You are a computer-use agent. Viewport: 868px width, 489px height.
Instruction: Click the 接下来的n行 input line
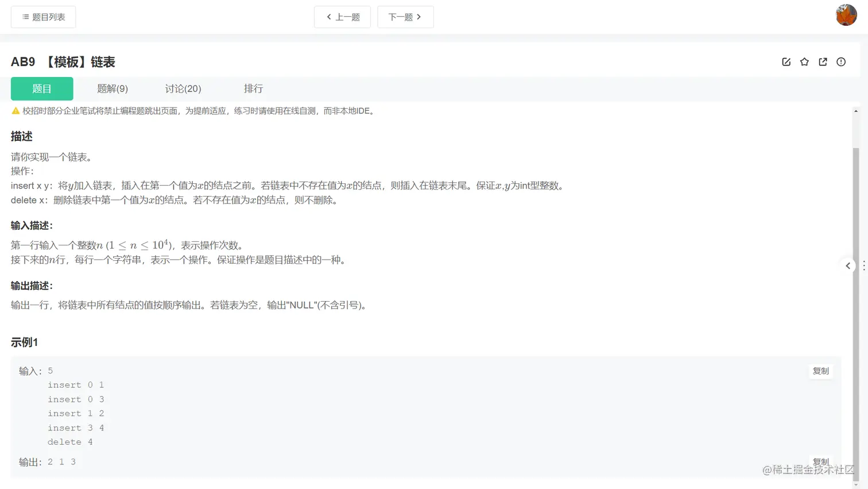point(180,260)
